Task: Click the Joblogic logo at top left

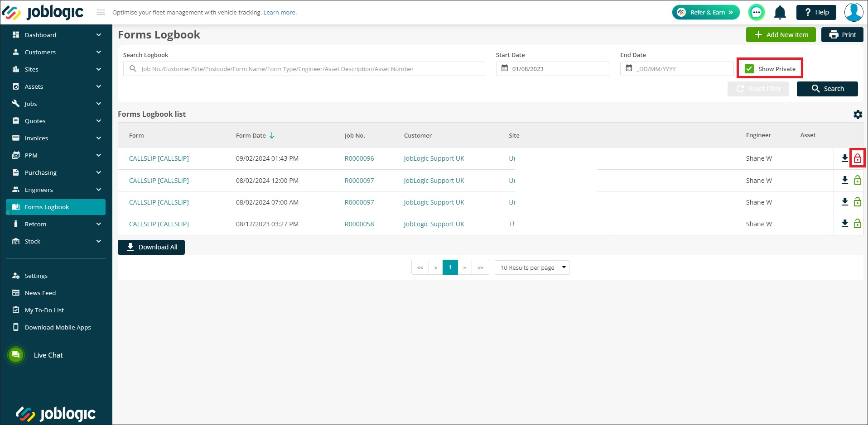Action: pos(43,12)
